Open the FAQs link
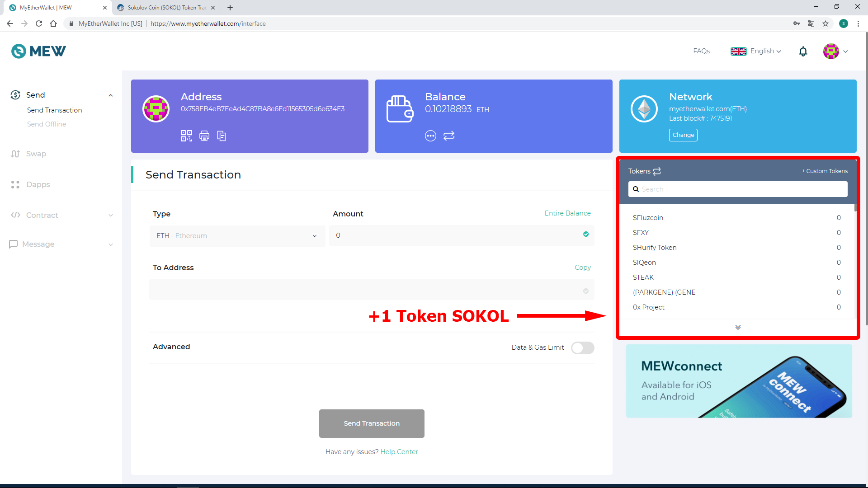The image size is (868, 488). click(x=701, y=51)
